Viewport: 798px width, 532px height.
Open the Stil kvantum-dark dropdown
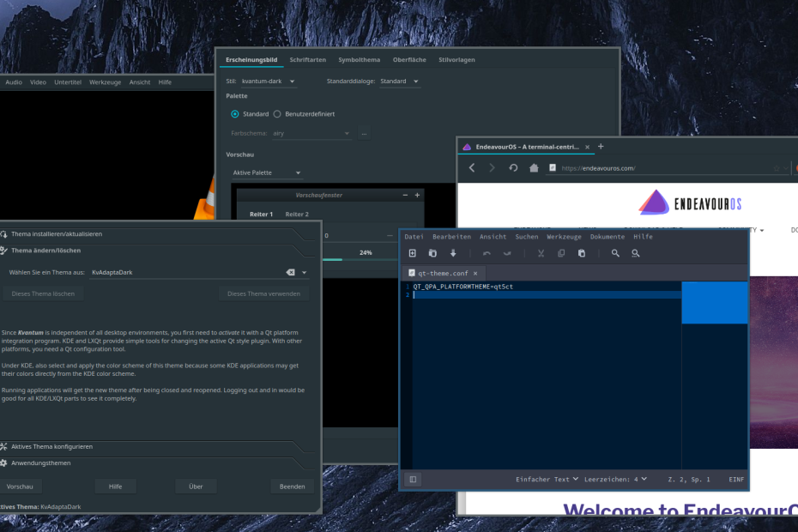click(268, 82)
